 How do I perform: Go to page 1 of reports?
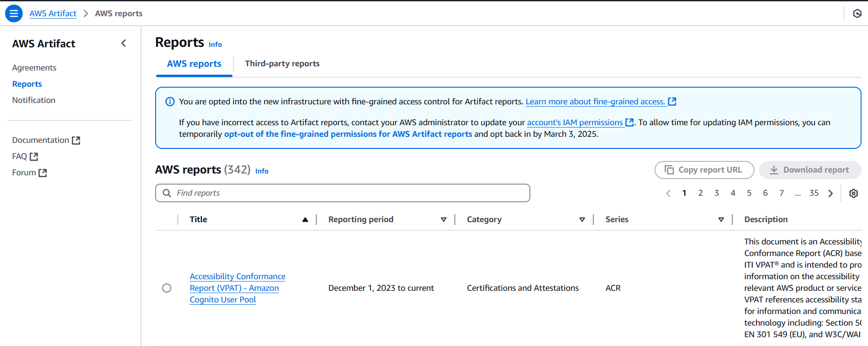(x=684, y=193)
